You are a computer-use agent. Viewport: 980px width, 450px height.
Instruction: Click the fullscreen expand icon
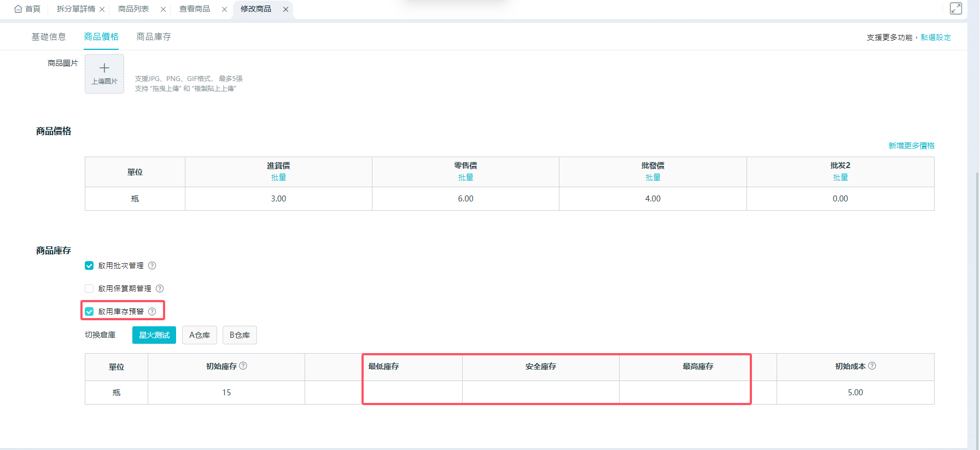(955, 8)
